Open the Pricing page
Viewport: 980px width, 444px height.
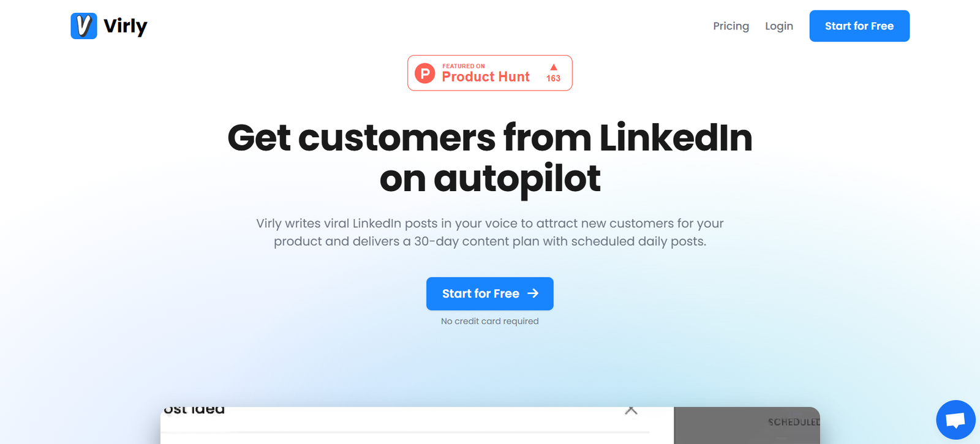(731, 26)
